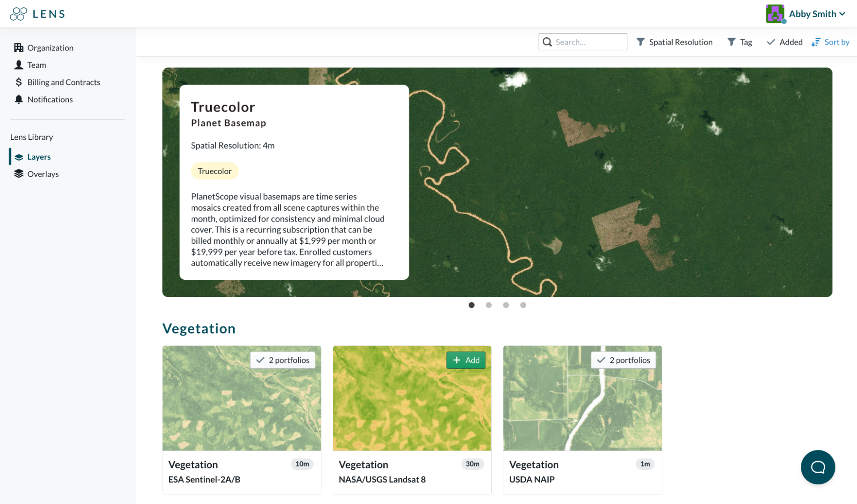857x504 pixels.
Task: Switch to the Overlays section
Action: click(43, 174)
